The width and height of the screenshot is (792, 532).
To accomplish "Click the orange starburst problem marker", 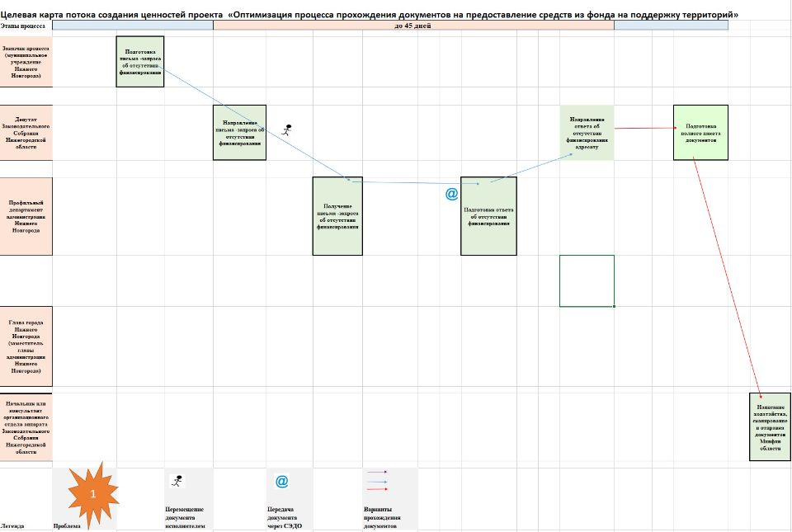I will point(93,494).
